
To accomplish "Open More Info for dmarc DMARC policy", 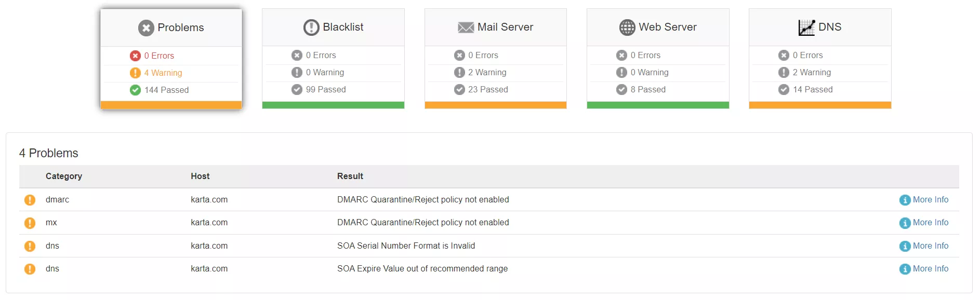I will [924, 200].
